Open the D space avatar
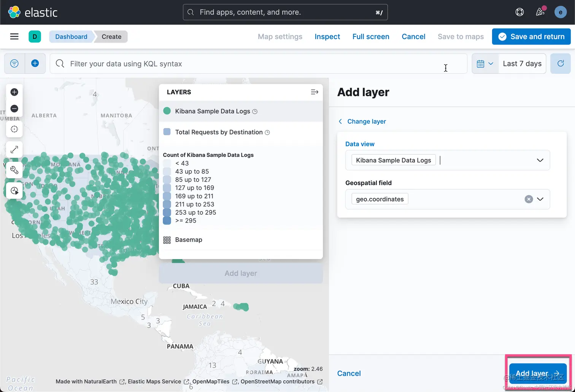The image size is (575, 392). click(x=35, y=36)
